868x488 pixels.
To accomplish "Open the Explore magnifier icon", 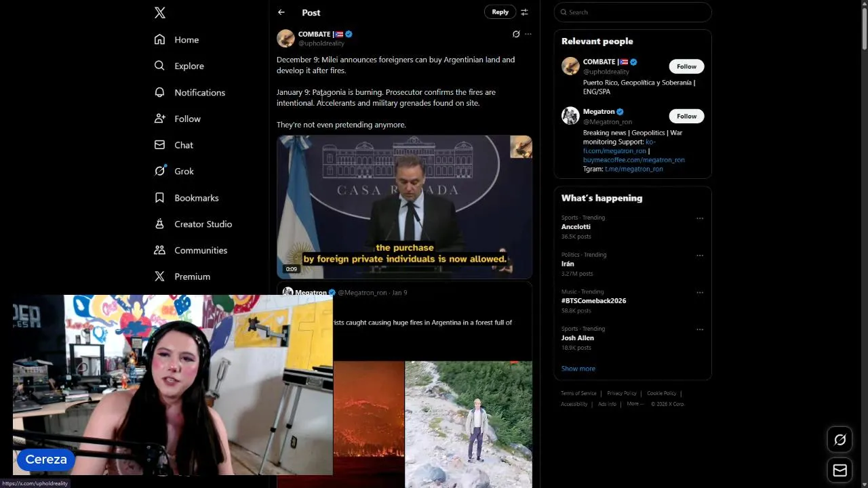I will 159,66.
